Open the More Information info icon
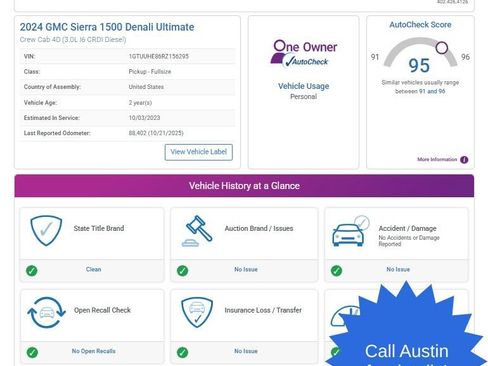Screen dimensions: 488x366 (464, 160)
